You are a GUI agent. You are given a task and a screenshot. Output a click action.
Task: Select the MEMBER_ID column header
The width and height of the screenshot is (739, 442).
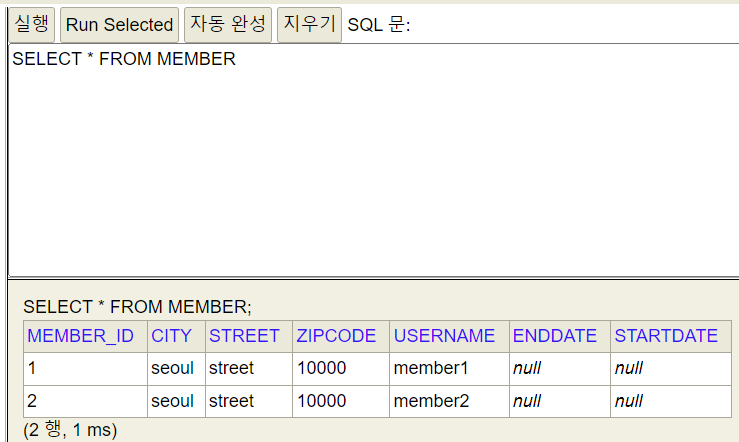pyautogui.click(x=85, y=336)
